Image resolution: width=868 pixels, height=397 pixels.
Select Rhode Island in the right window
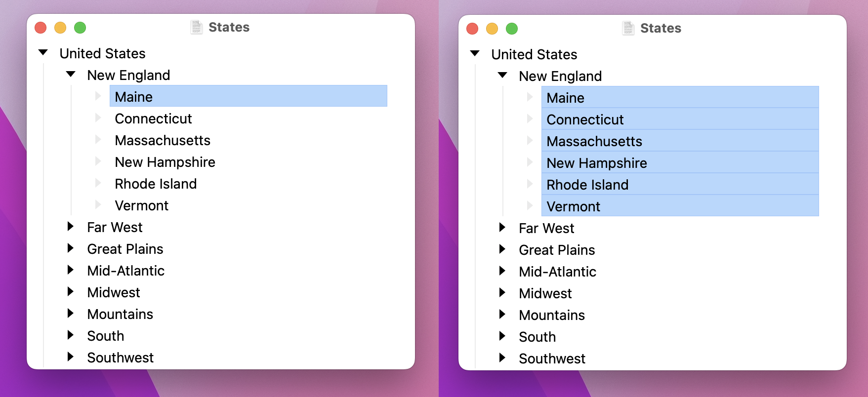[x=587, y=185]
